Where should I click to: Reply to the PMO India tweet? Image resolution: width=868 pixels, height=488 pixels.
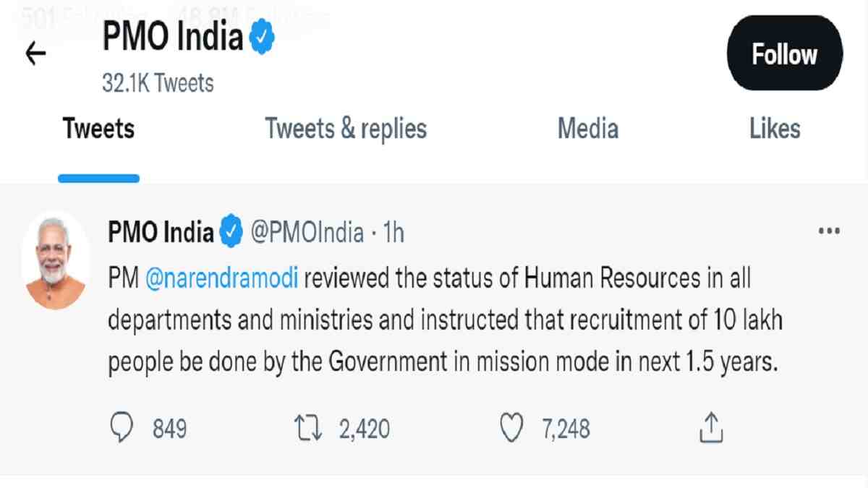tap(123, 427)
